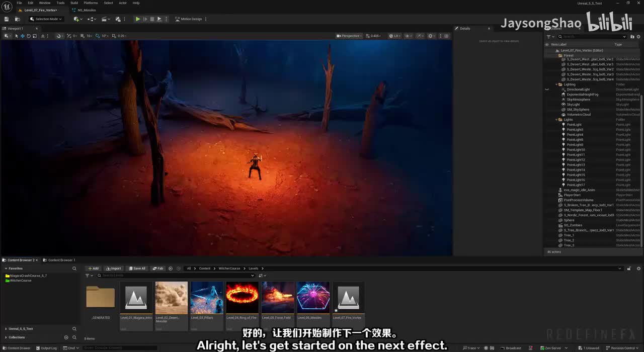The image size is (644, 352).
Task: Click the Add button in Content Browser
Action: coord(94,269)
